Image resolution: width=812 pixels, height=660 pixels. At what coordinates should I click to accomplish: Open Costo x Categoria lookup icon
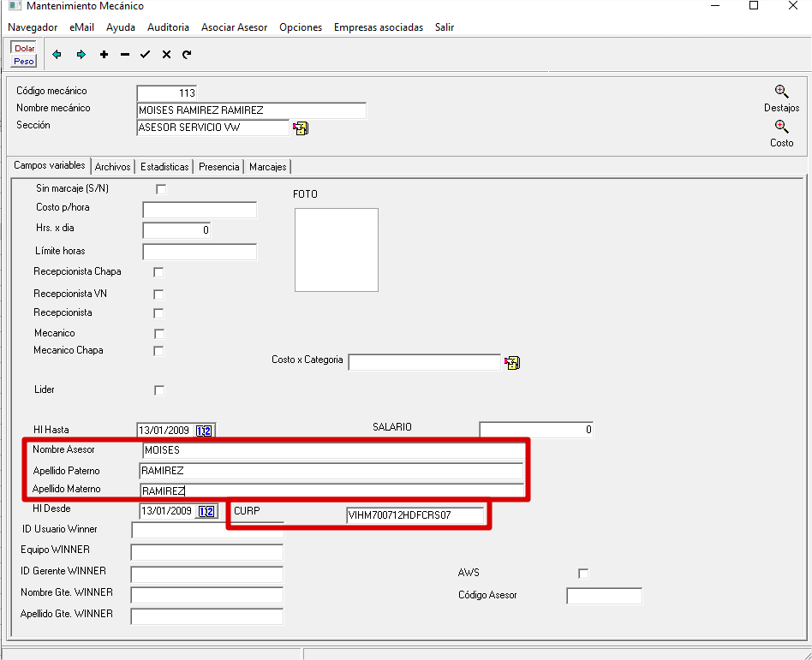pyautogui.click(x=512, y=362)
